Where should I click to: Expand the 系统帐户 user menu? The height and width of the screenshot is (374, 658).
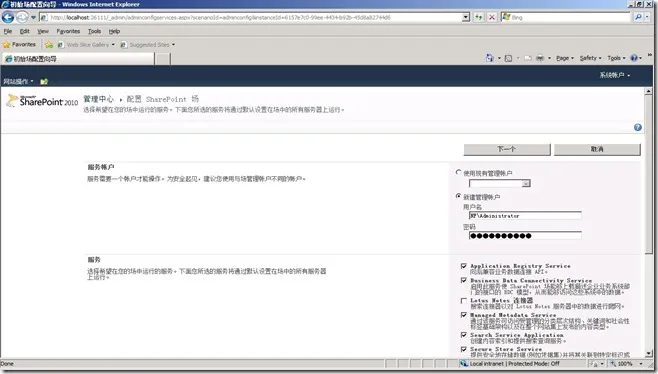[x=614, y=75]
